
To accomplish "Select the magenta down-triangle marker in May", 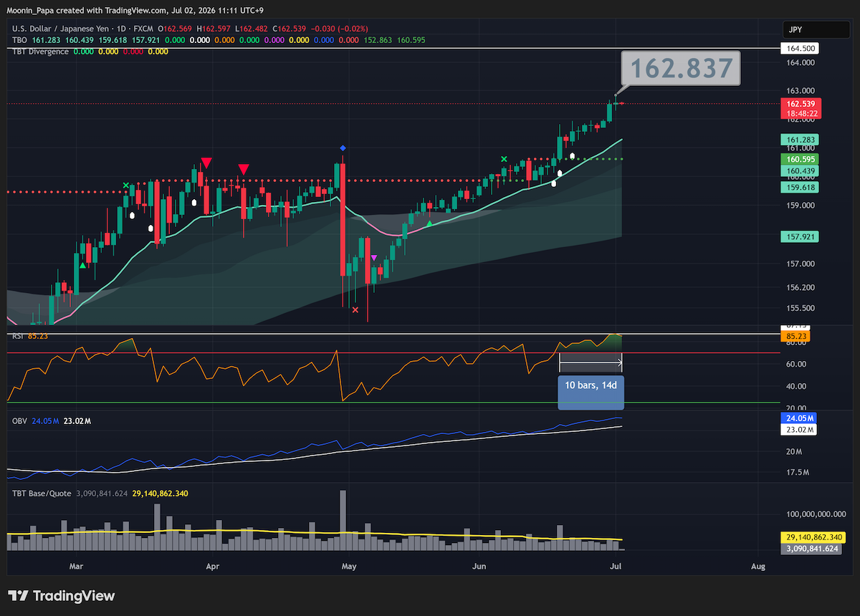I will (x=373, y=257).
